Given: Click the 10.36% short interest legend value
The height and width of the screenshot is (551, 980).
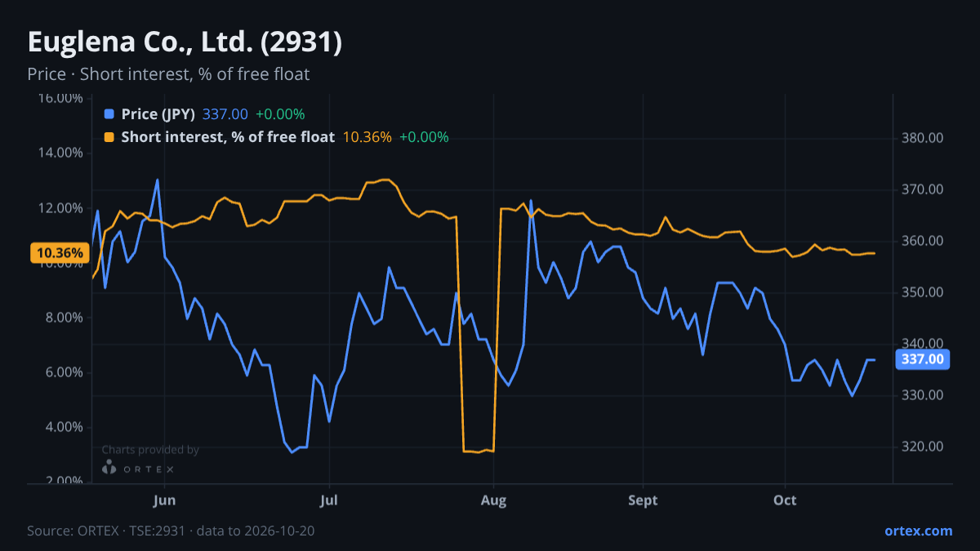Looking at the screenshot, I should (x=367, y=137).
